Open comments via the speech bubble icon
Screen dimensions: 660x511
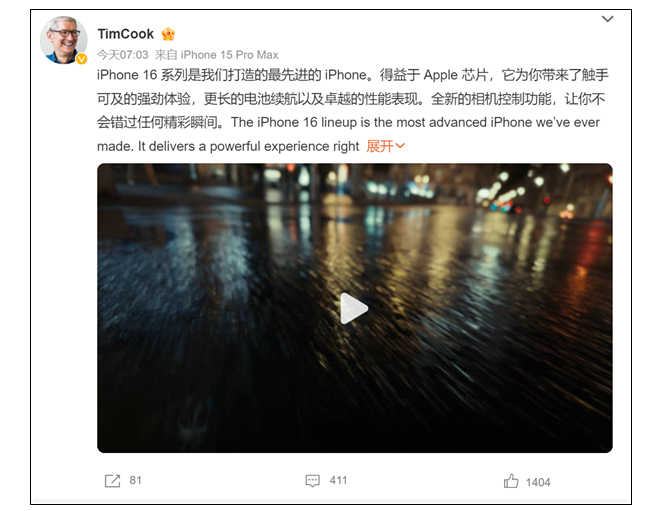coord(312,481)
